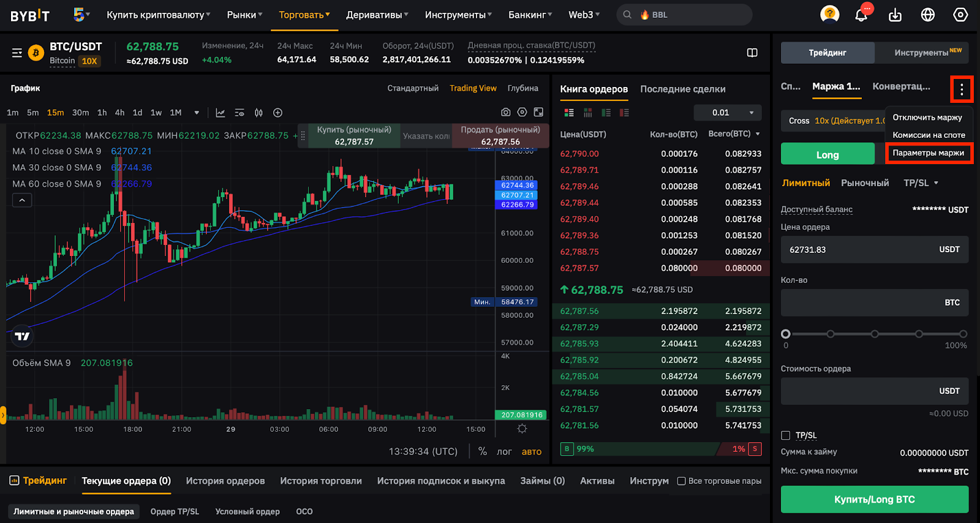Take a chart snapshot with camera icon
Viewport: 980px width, 523px height.
505,112
